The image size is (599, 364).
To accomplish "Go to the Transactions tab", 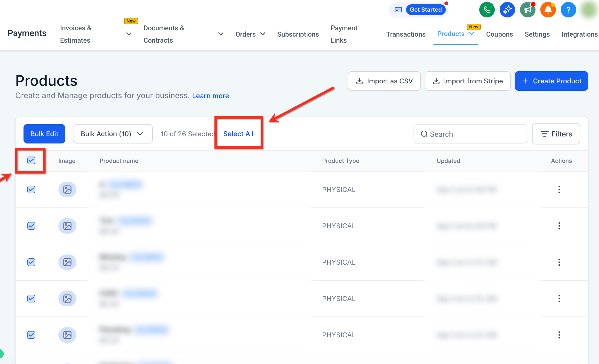I will click(x=406, y=34).
